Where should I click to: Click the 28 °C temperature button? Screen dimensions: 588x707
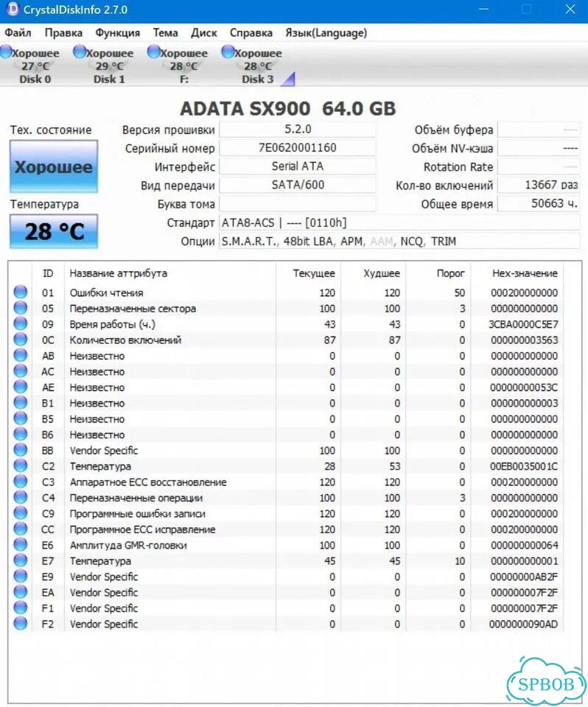(54, 231)
